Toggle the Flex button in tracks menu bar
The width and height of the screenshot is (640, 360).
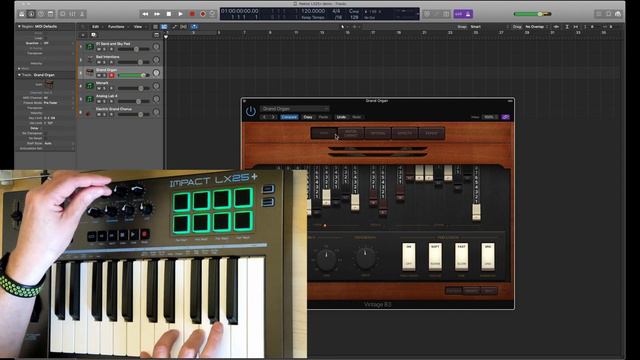tap(184, 27)
